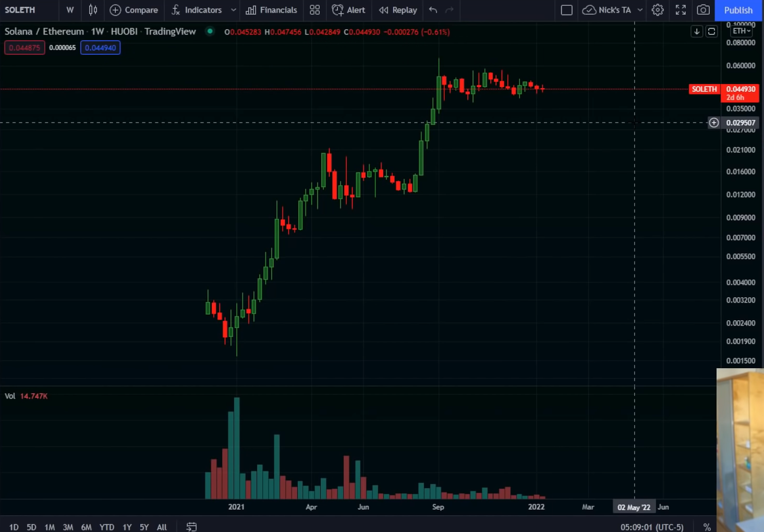764x532 pixels.
Task: Create an Alert
Action: pos(349,10)
